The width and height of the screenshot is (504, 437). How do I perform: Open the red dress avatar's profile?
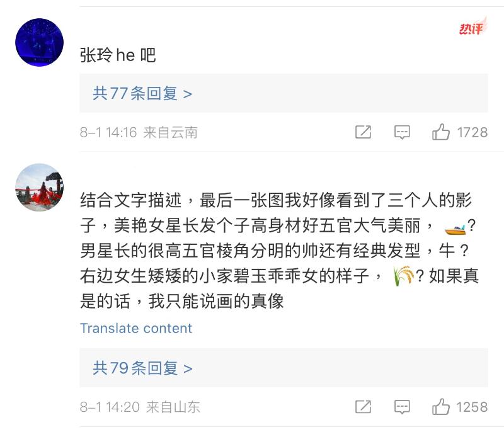(39, 187)
